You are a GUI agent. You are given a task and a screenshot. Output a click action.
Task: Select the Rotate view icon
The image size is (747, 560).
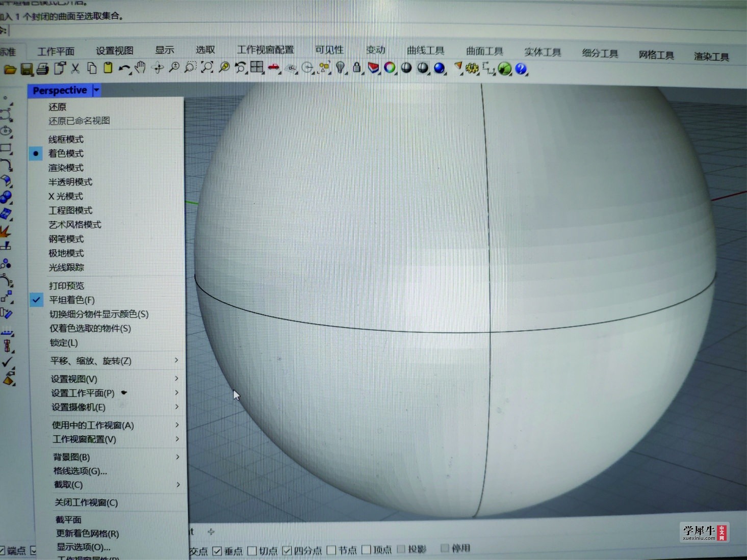(x=158, y=67)
